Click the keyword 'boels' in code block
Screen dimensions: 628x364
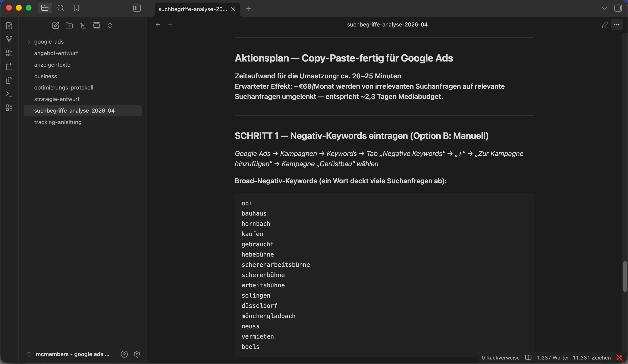pyautogui.click(x=250, y=346)
